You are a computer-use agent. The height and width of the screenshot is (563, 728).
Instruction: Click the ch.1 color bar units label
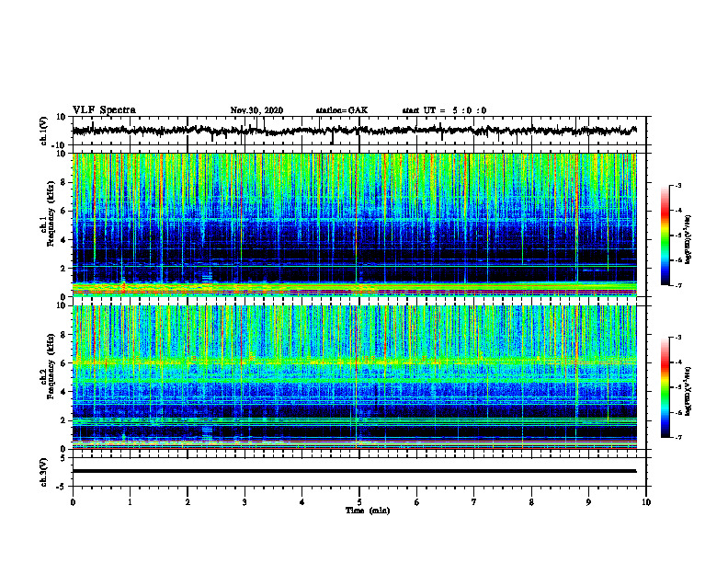[688, 240]
